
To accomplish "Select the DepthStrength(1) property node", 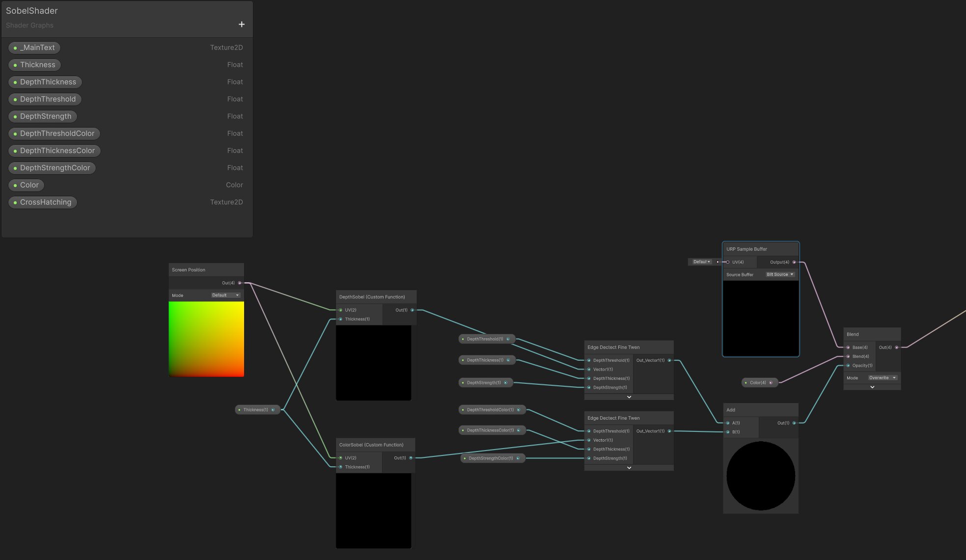I will click(486, 383).
